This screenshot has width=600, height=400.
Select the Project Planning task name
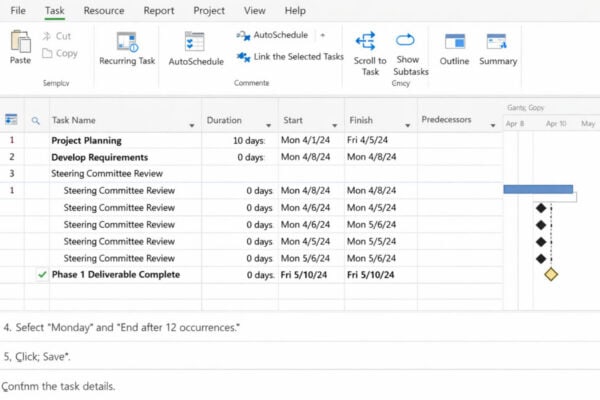point(86,140)
